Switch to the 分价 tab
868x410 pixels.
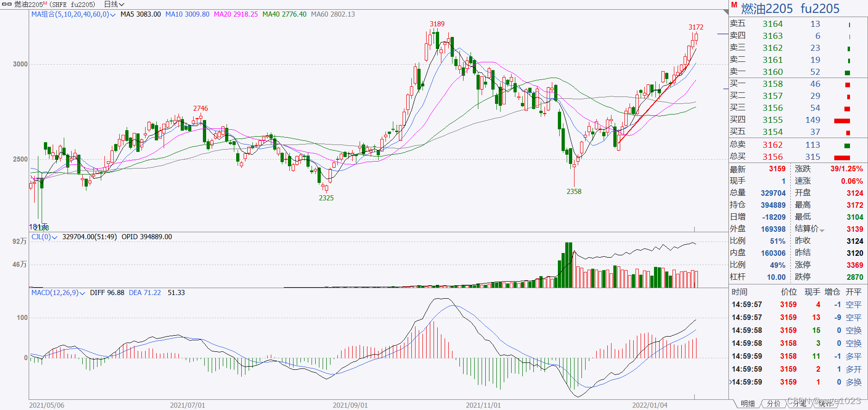coord(773,404)
